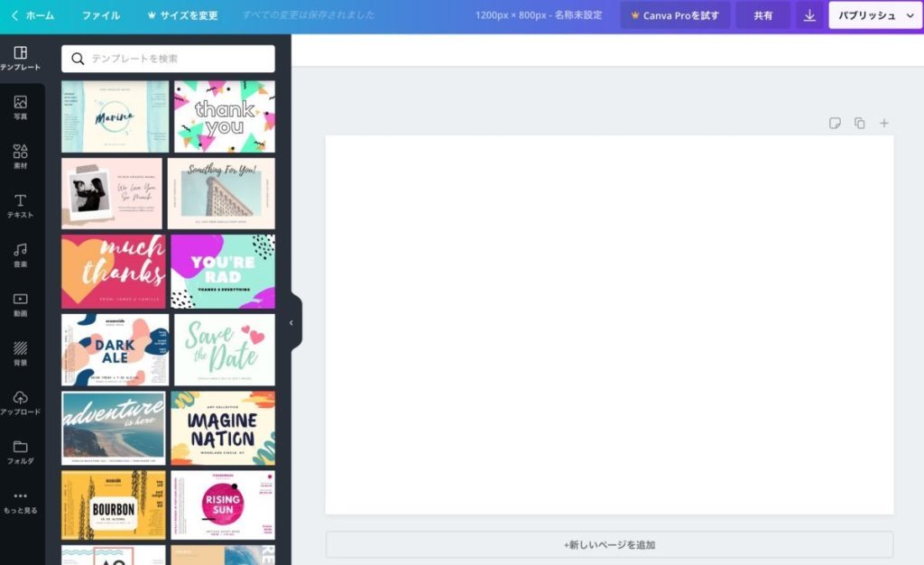The height and width of the screenshot is (565, 924).
Task: Open the 素材 (Elements) sidebar panel
Action: pos(21,156)
